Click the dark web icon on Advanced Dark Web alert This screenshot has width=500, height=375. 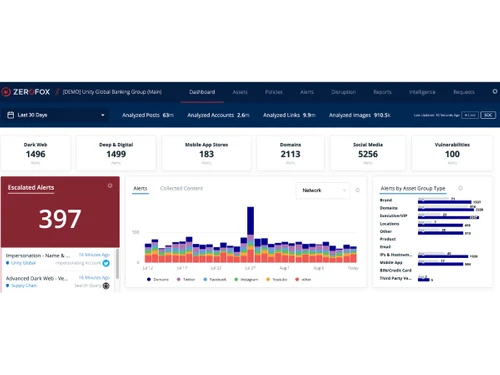coord(106,286)
